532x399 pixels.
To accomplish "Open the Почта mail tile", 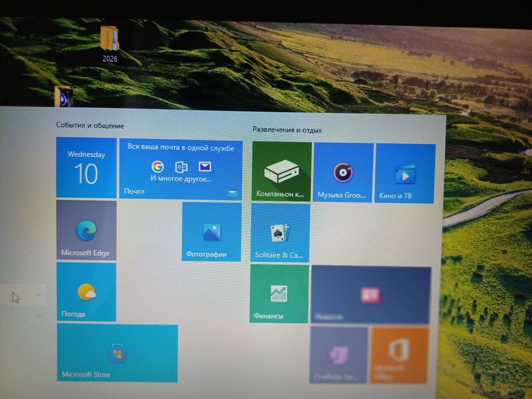I will (x=181, y=169).
